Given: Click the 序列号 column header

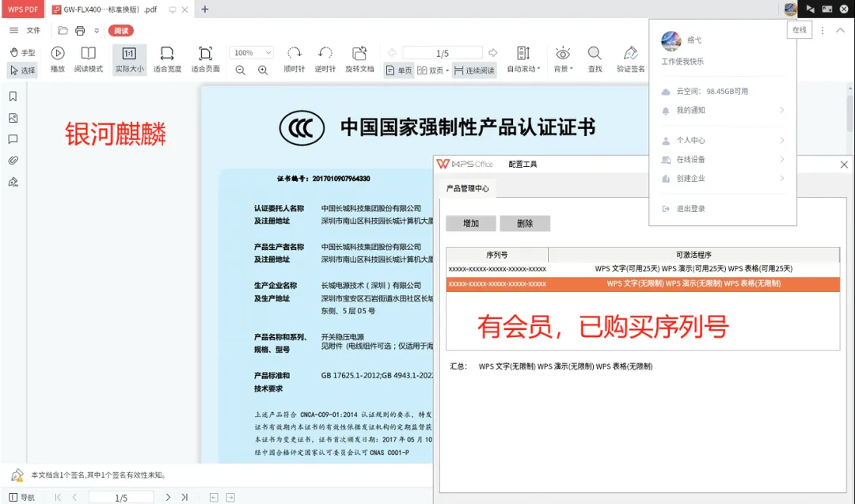Looking at the screenshot, I should pos(496,255).
